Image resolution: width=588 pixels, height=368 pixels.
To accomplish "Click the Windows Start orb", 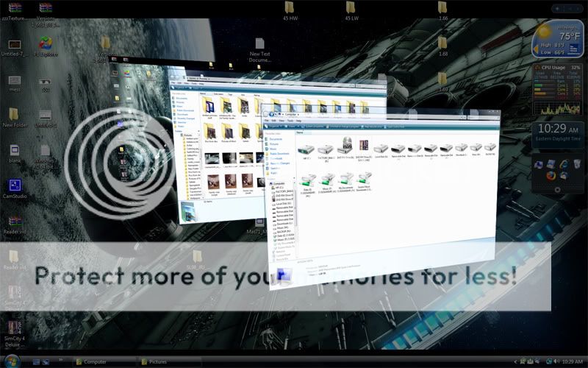I will click(x=10, y=361).
